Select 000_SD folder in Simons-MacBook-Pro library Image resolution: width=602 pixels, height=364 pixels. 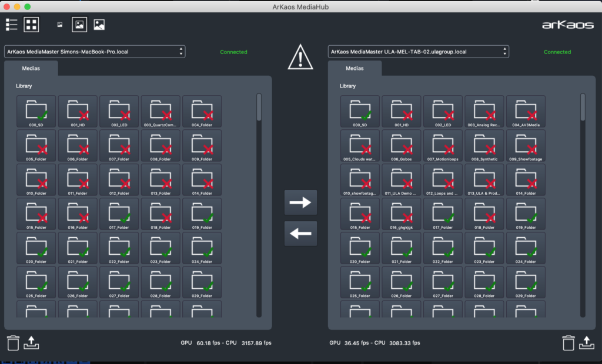(x=36, y=111)
